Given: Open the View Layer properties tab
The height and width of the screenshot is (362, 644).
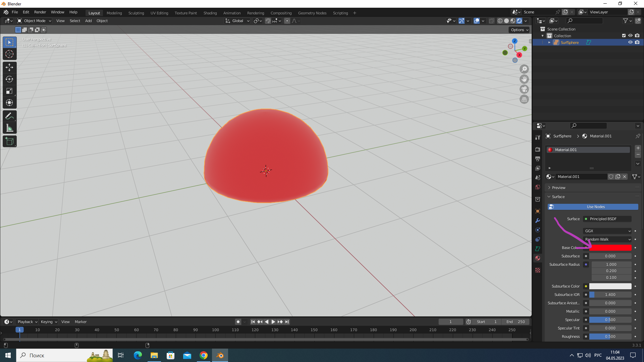Looking at the screenshot, I should 538,168.
